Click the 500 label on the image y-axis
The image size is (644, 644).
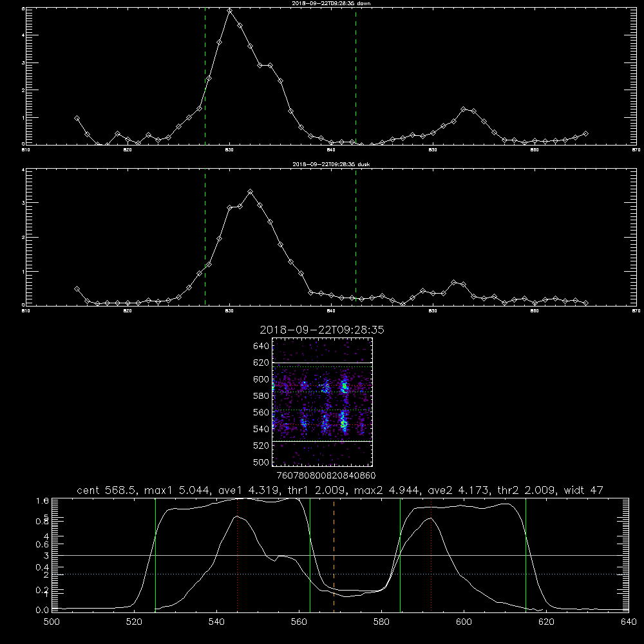pyautogui.click(x=261, y=462)
